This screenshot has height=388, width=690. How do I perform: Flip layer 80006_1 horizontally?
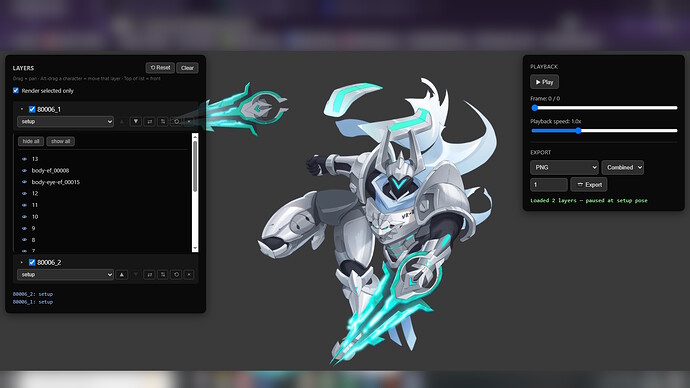(150, 121)
